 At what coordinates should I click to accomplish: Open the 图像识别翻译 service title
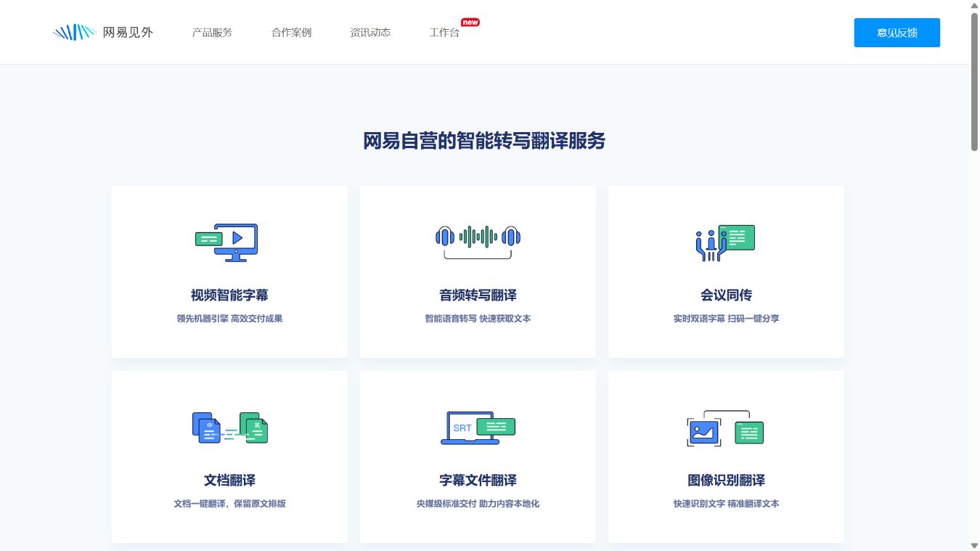tap(726, 481)
